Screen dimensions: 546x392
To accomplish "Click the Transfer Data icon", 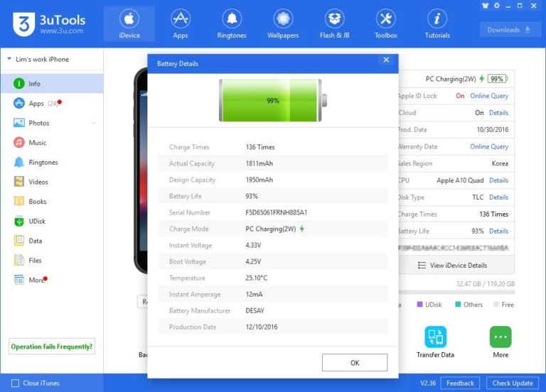I will pyautogui.click(x=435, y=337).
